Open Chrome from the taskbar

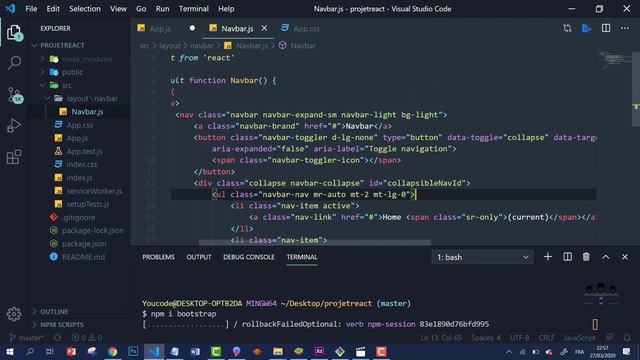point(112,351)
